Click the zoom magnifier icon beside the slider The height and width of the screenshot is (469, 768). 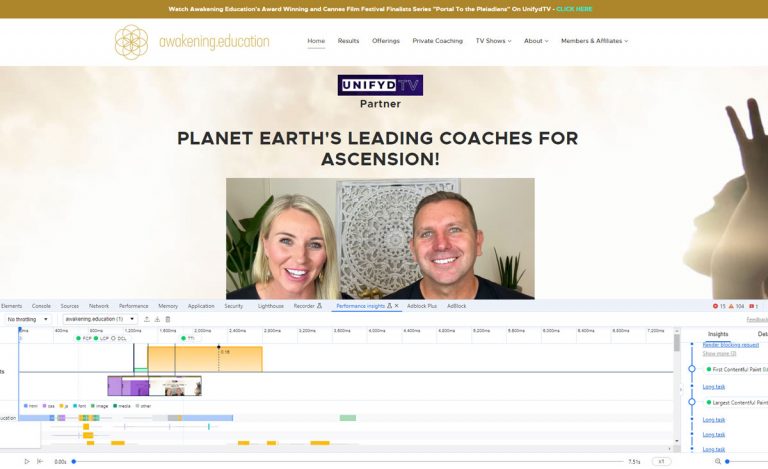tap(718, 461)
